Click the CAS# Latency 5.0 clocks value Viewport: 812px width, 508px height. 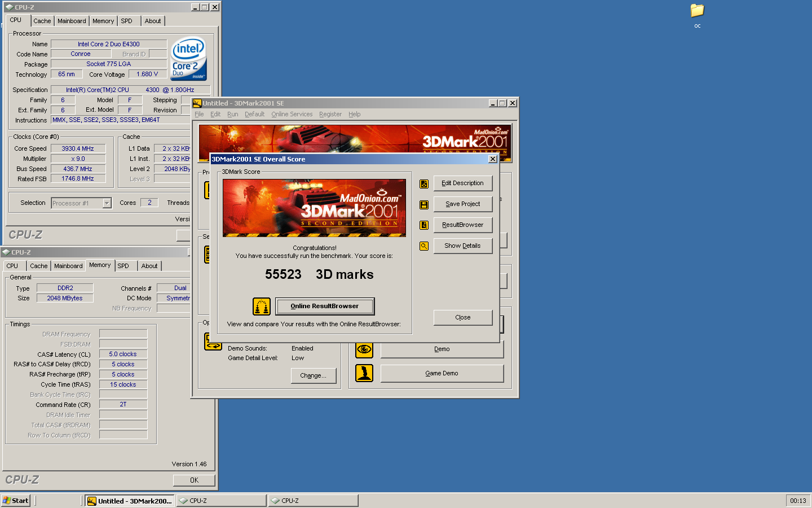coord(123,354)
